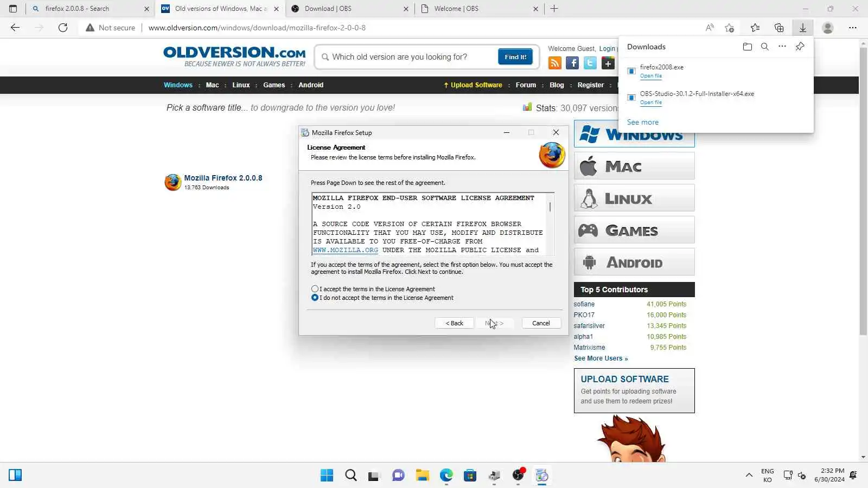Open a new browser tab
This screenshot has width=868, height=488.
[x=554, y=9]
